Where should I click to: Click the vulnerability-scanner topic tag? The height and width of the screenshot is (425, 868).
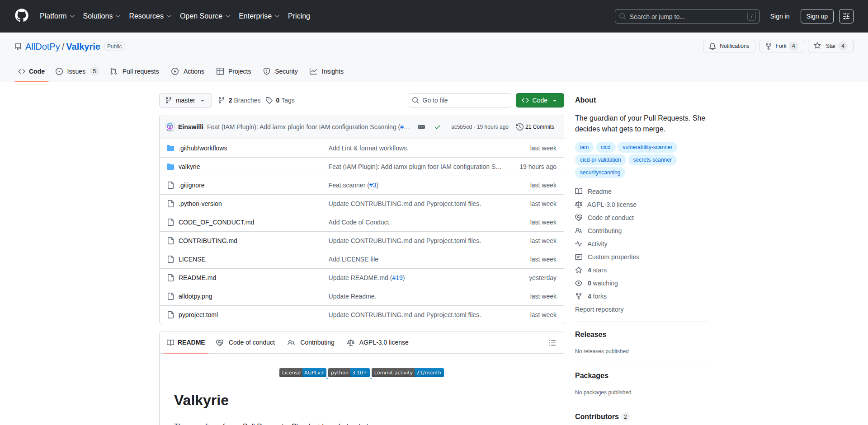(647, 147)
